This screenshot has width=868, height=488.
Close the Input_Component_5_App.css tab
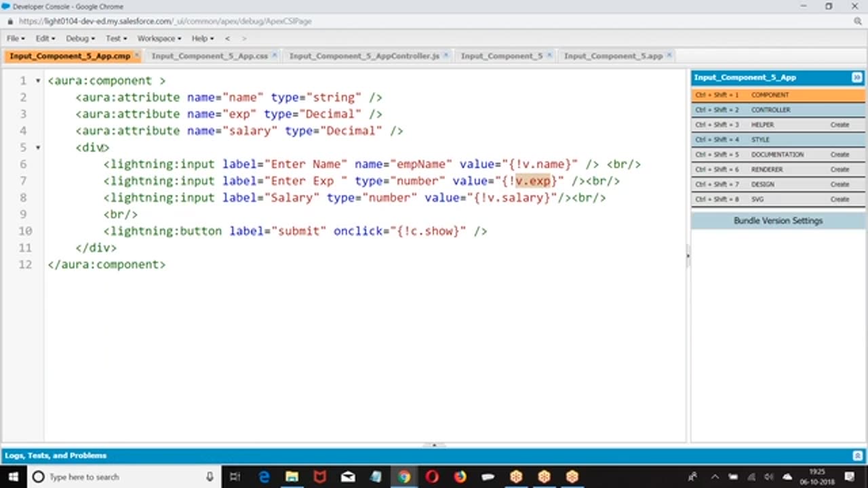coord(275,56)
